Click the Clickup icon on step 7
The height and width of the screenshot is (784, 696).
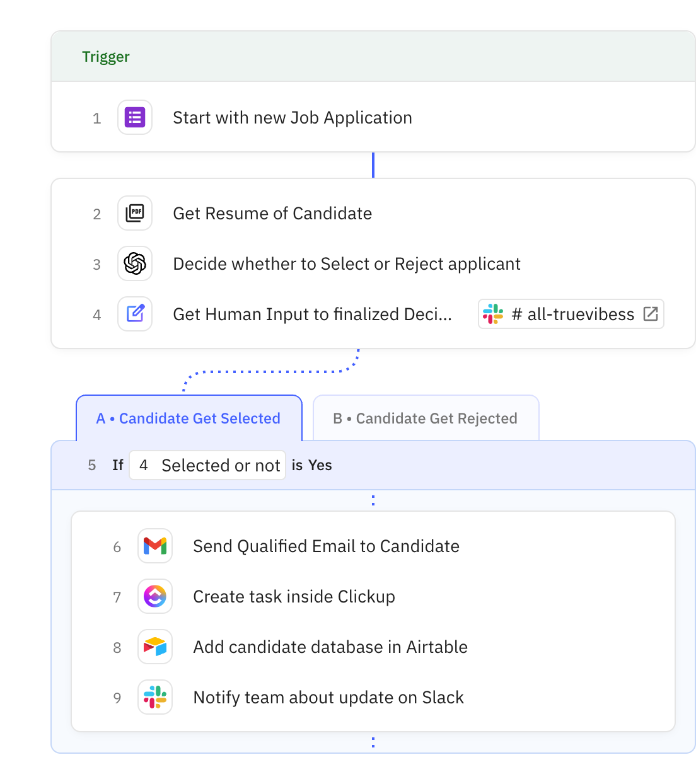[x=155, y=596]
